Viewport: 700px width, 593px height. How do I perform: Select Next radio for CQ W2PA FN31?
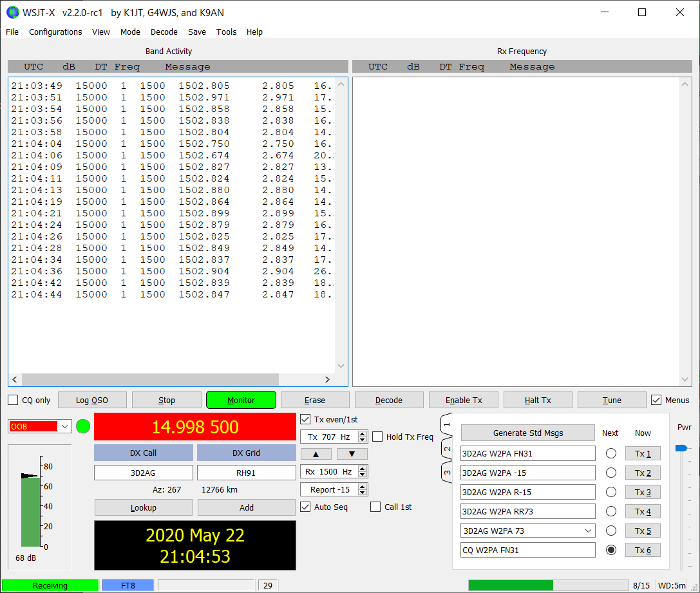click(x=611, y=550)
